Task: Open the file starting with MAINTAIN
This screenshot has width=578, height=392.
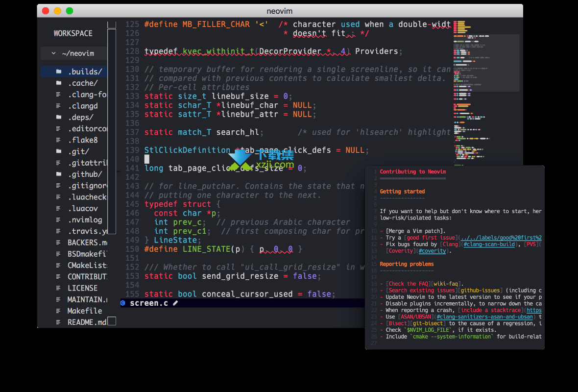Action: pyautogui.click(x=87, y=299)
